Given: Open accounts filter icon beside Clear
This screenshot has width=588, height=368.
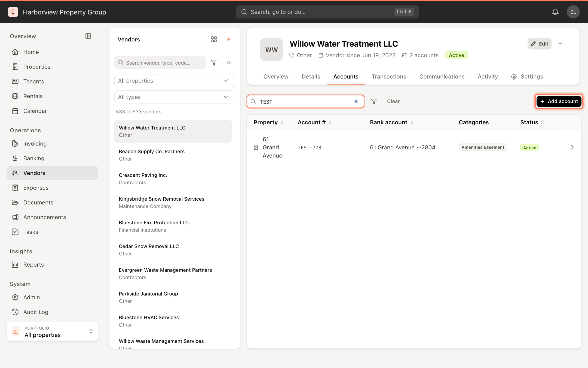Looking at the screenshot, I should click(374, 101).
